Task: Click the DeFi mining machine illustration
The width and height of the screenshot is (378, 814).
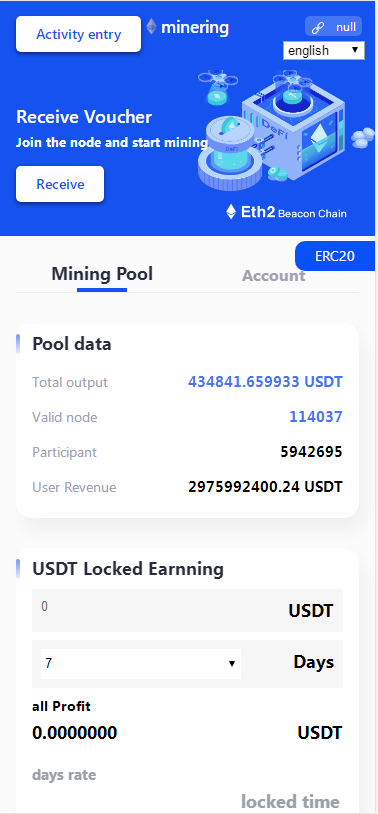Action: pyautogui.click(x=286, y=130)
